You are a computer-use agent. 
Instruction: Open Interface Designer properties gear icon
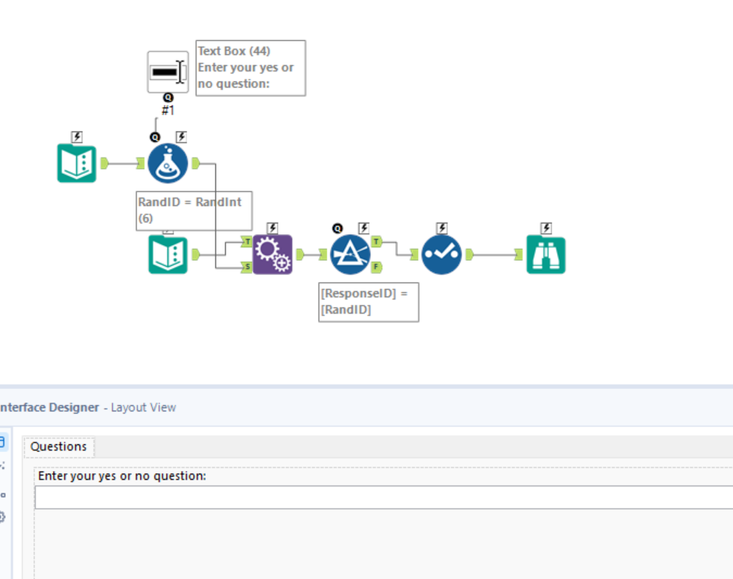2,517
